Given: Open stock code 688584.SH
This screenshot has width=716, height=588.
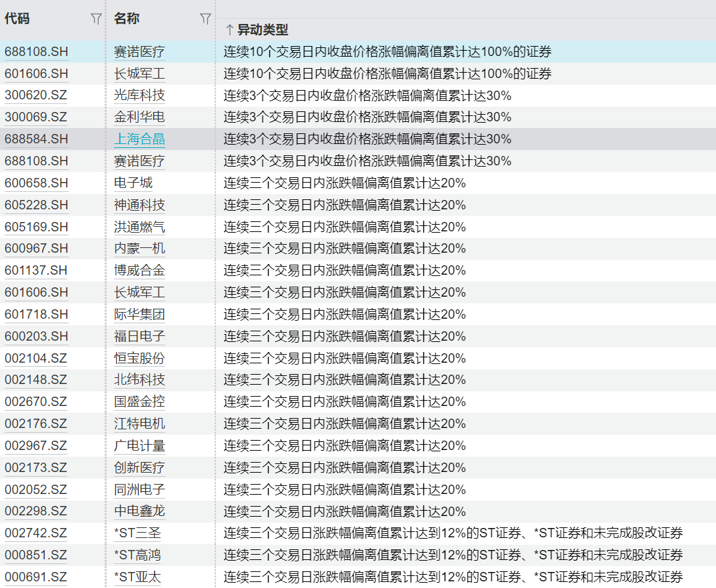Looking at the screenshot, I should click(x=36, y=139).
